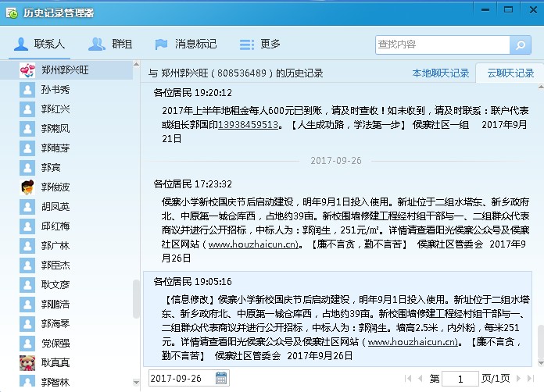
Task: Select contact 耿文彦
Action: pyautogui.click(x=66, y=284)
